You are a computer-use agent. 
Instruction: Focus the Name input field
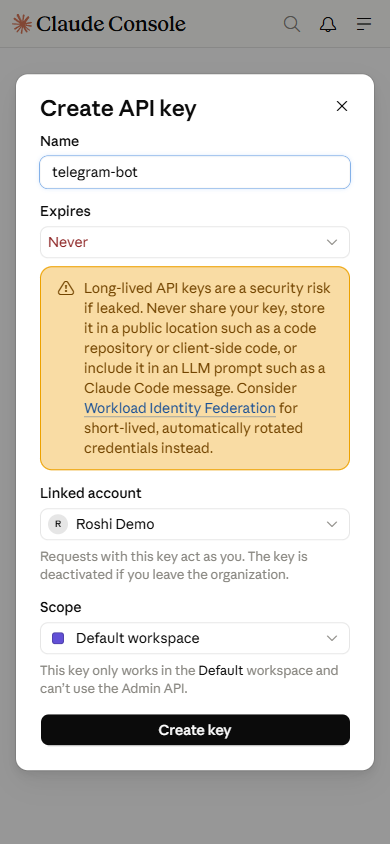point(195,172)
